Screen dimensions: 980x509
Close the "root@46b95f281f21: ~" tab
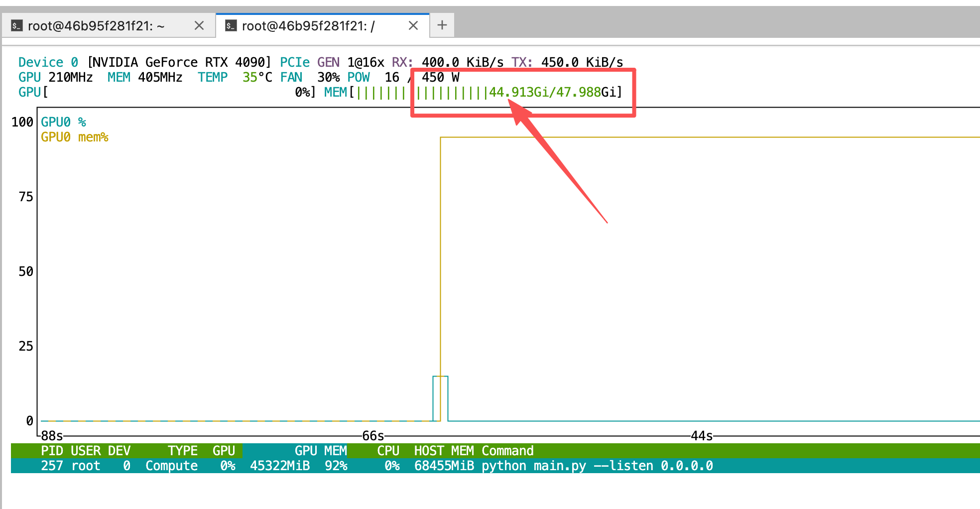[x=199, y=25]
